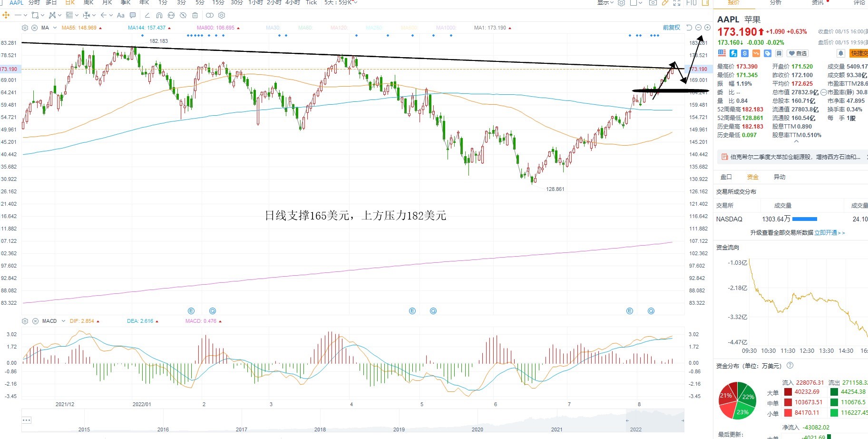Hide all drawings with the eye-slash icon
Image resolution: width=868 pixels, height=439 pixels.
[183, 15]
